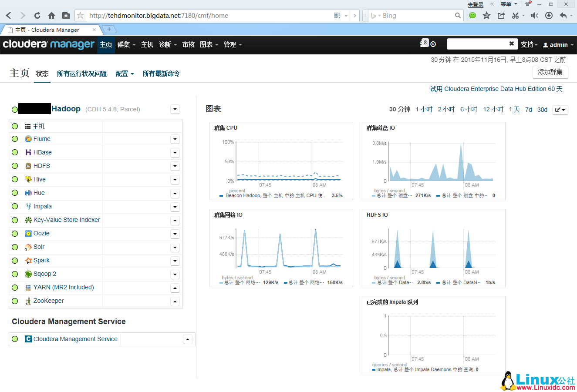The width and height of the screenshot is (577, 392).
Task: Click the notification count badge showing 8
Action: (x=425, y=43)
